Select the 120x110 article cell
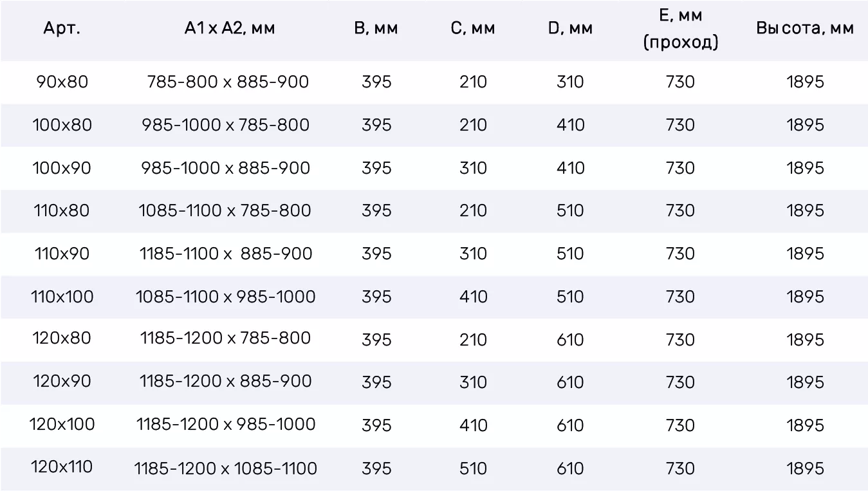868x491 pixels. click(x=62, y=467)
